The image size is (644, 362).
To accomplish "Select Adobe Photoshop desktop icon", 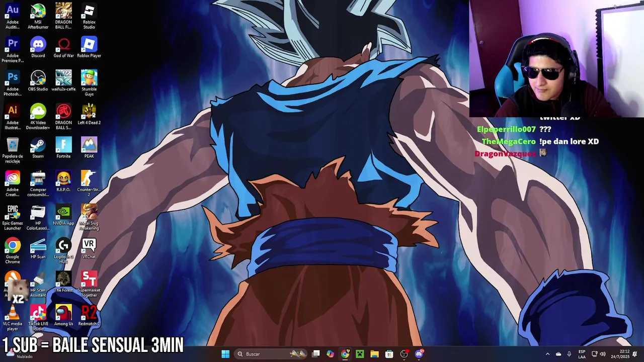I will (13, 83).
